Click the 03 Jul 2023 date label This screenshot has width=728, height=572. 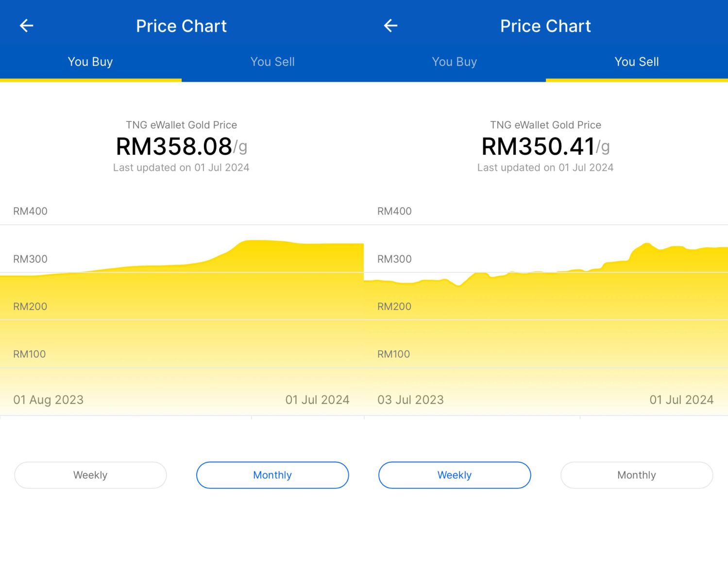pyautogui.click(x=411, y=400)
